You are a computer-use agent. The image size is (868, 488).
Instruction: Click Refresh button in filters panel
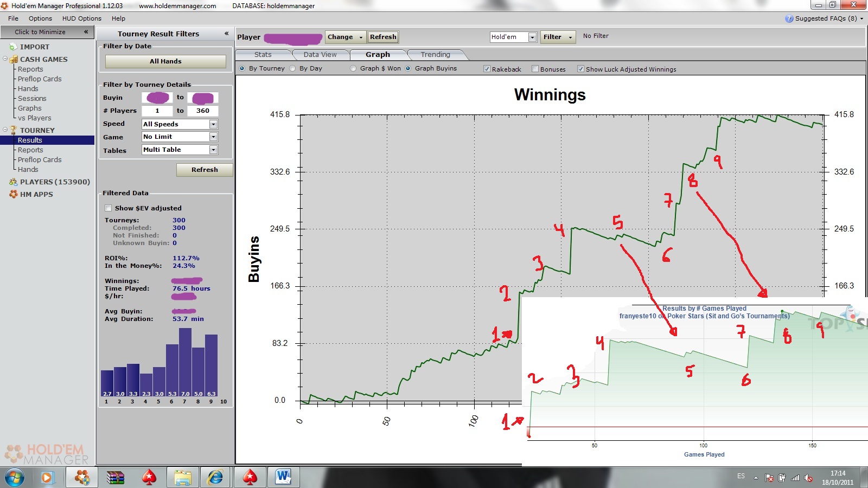[x=205, y=170]
